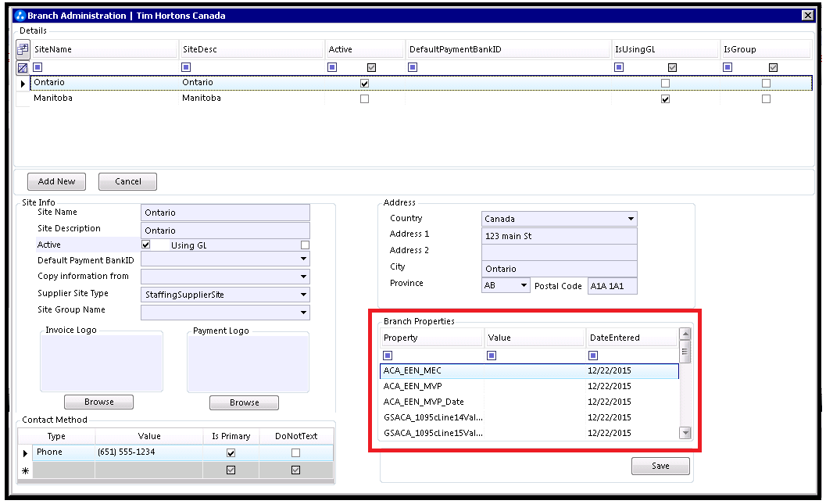826x504 pixels.
Task: Sort by the SiteName column header
Action: pyautogui.click(x=104, y=49)
